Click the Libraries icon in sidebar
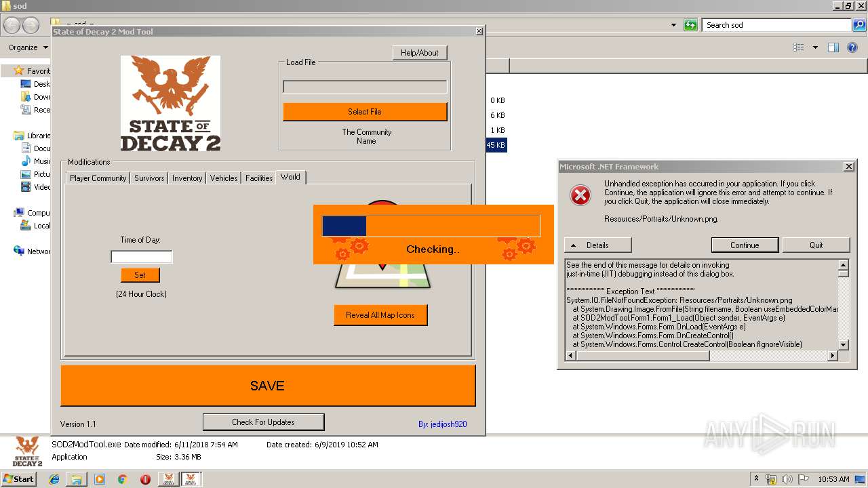This screenshot has height=488, width=868. click(x=20, y=136)
